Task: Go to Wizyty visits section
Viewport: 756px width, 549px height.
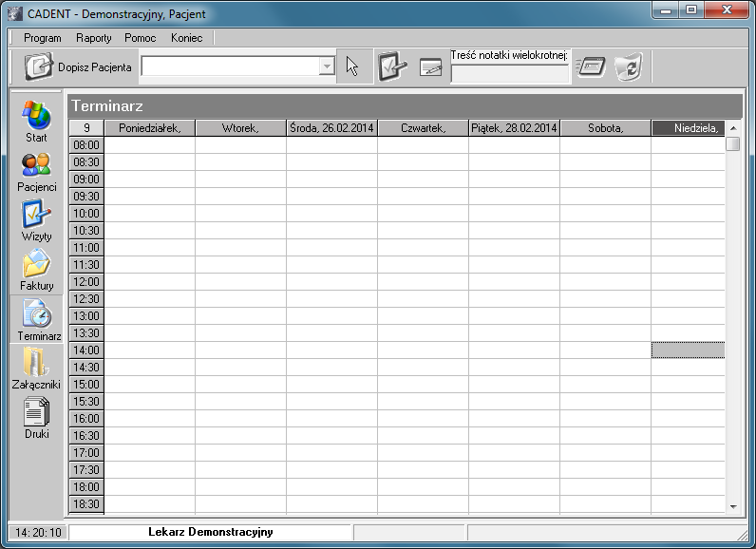Action: pos(36,219)
